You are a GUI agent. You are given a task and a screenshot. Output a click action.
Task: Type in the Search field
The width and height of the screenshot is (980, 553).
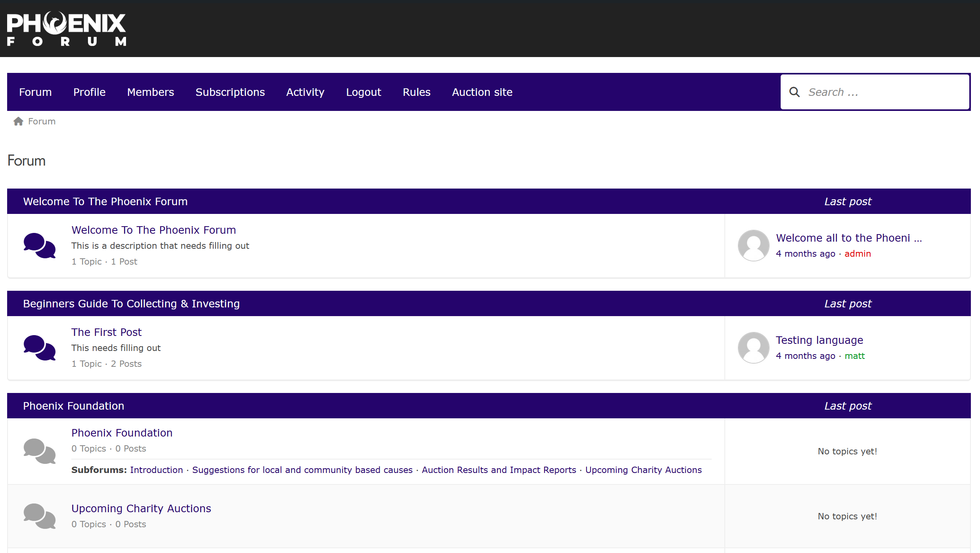[884, 92]
